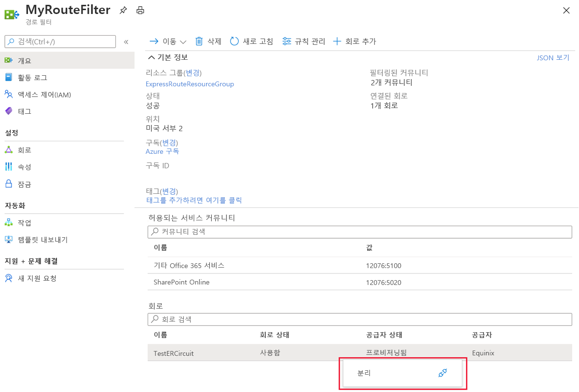
Task: Click 변경 link next to 태그
Action: 169,191
